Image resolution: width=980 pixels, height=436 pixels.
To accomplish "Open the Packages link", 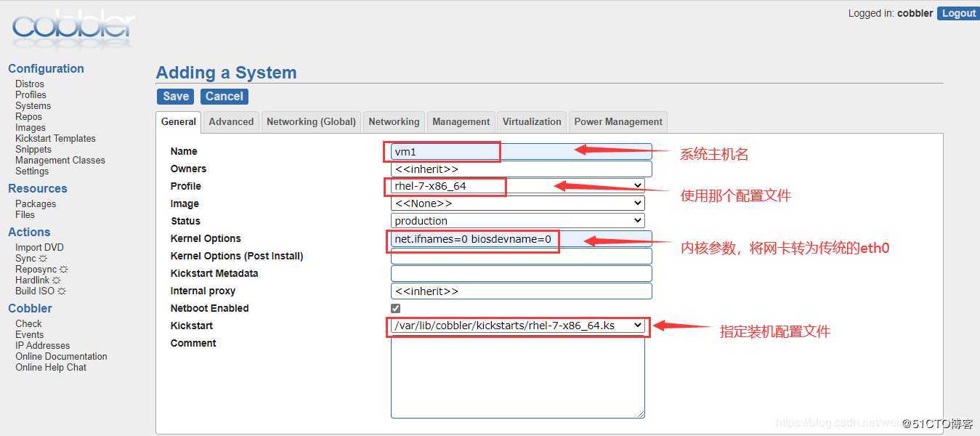I will coord(36,204).
